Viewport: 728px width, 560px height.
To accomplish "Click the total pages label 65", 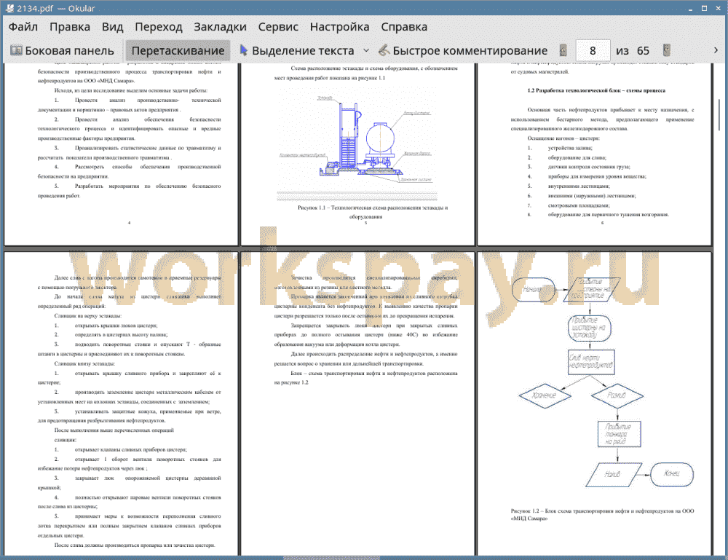I will point(643,50).
